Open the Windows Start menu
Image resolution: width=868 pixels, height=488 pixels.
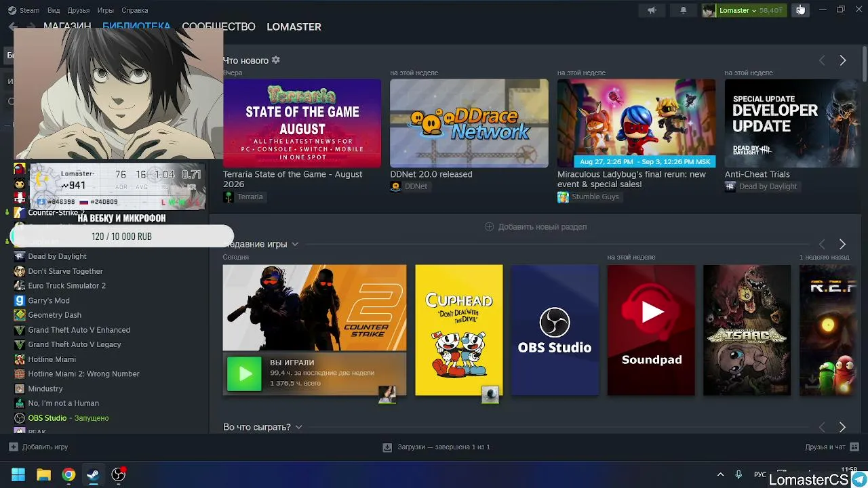click(x=18, y=474)
